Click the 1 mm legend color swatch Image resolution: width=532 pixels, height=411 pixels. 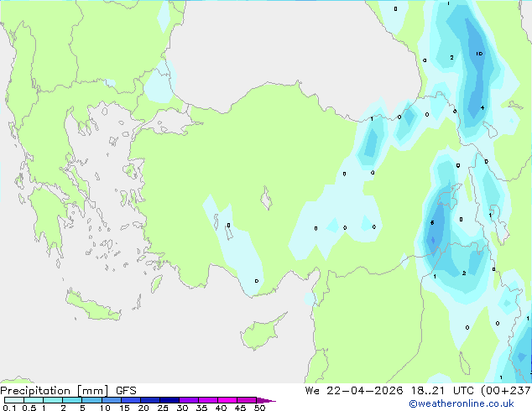pyautogui.click(x=53, y=400)
